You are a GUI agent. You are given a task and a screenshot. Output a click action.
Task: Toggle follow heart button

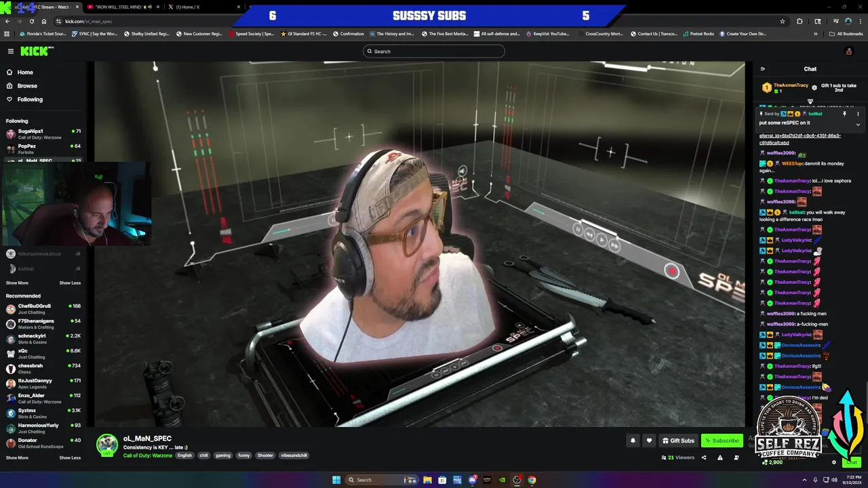tap(649, 441)
